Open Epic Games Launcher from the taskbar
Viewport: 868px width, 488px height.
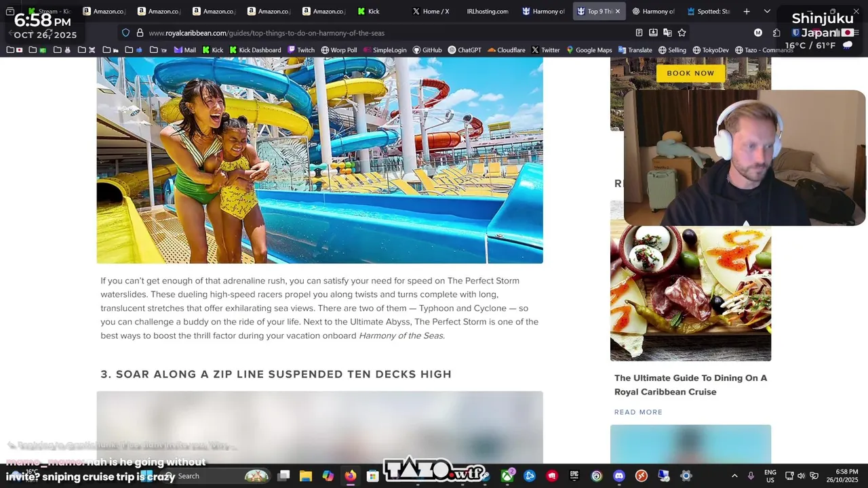pyautogui.click(x=574, y=476)
